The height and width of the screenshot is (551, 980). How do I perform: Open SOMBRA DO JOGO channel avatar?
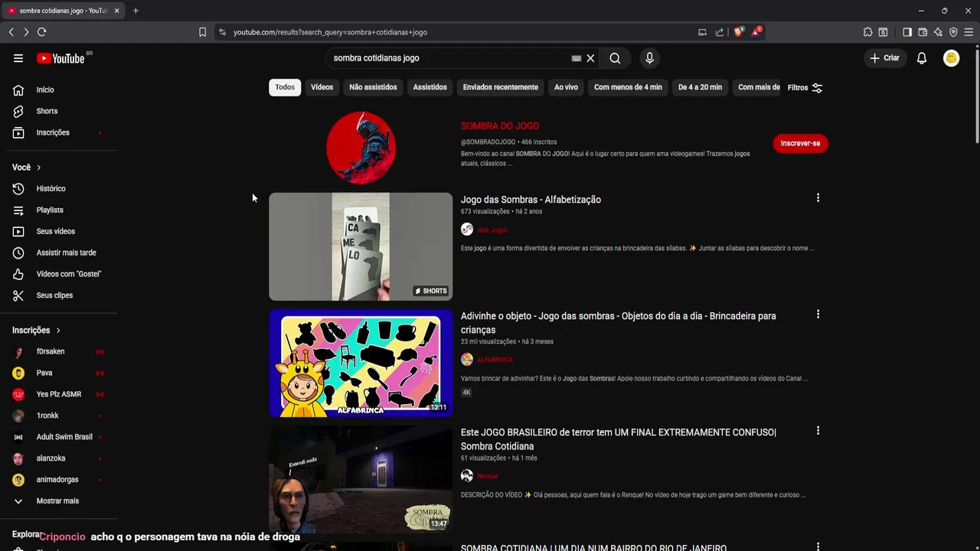coord(361,148)
